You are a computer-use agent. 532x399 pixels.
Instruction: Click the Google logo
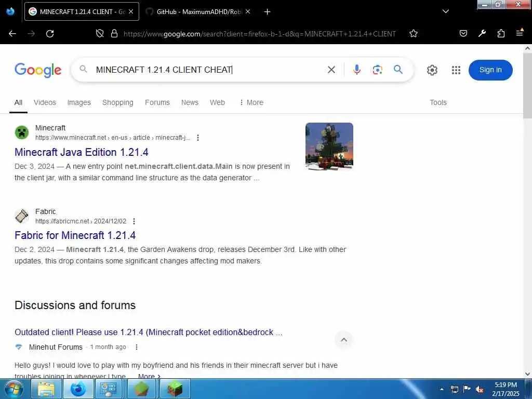pos(38,70)
